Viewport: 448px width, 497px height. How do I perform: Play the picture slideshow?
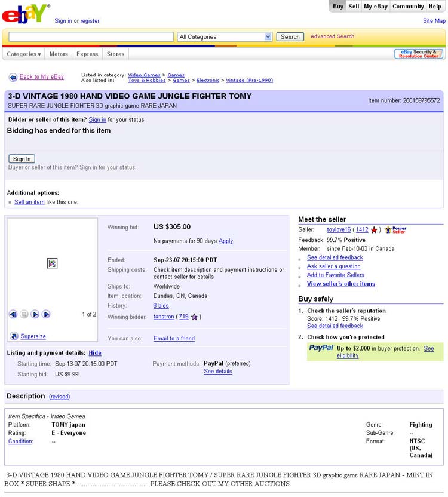pyautogui.click(x=35, y=314)
